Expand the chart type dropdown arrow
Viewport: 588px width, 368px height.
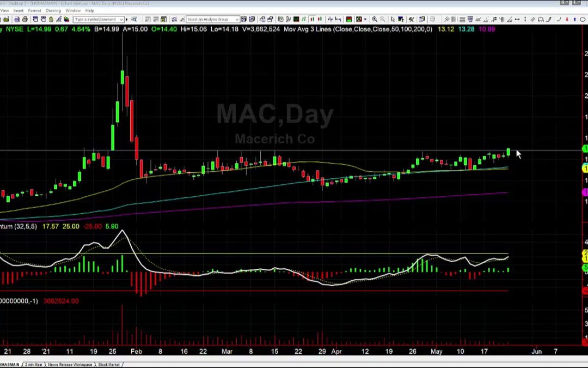tap(365, 19)
